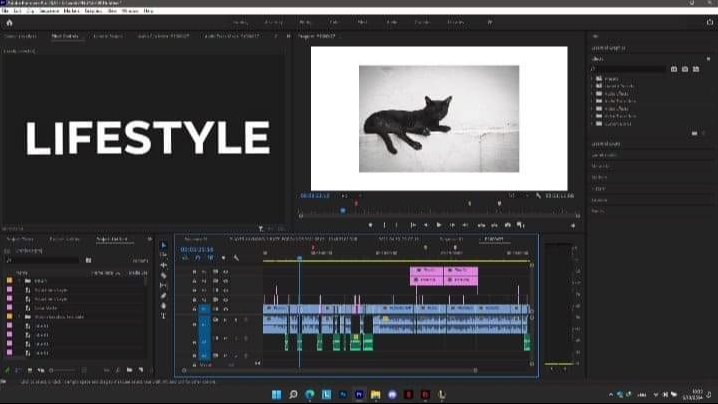This screenshot has height=404, width=718.
Task: Select the Hand tool
Action: [163, 306]
